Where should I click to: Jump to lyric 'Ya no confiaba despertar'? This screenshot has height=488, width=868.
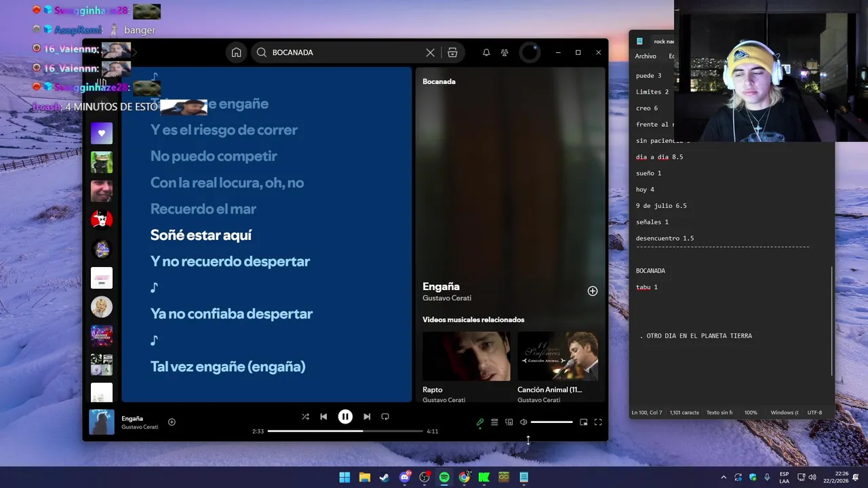point(231,314)
